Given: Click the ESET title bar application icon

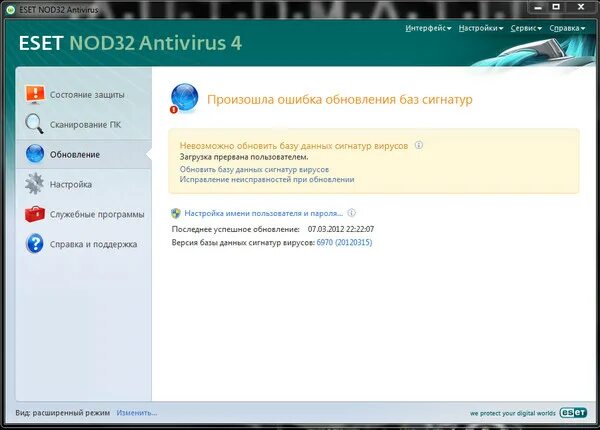Looking at the screenshot, I should point(10,10).
